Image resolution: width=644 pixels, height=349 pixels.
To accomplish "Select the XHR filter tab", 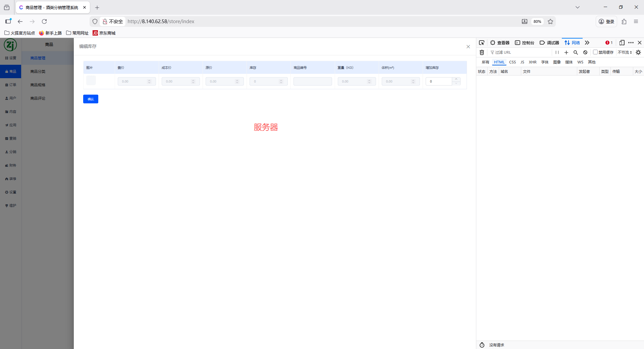I will pyautogui.click(x=532, y=62).
